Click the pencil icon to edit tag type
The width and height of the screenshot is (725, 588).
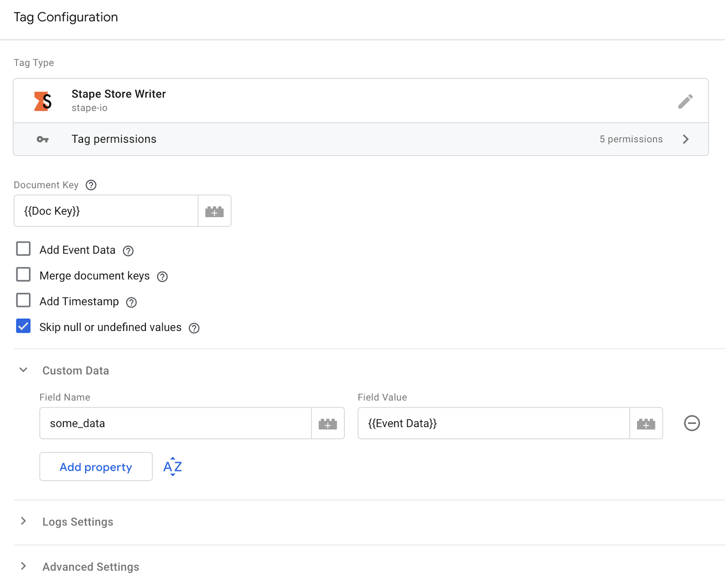point(685,101)
